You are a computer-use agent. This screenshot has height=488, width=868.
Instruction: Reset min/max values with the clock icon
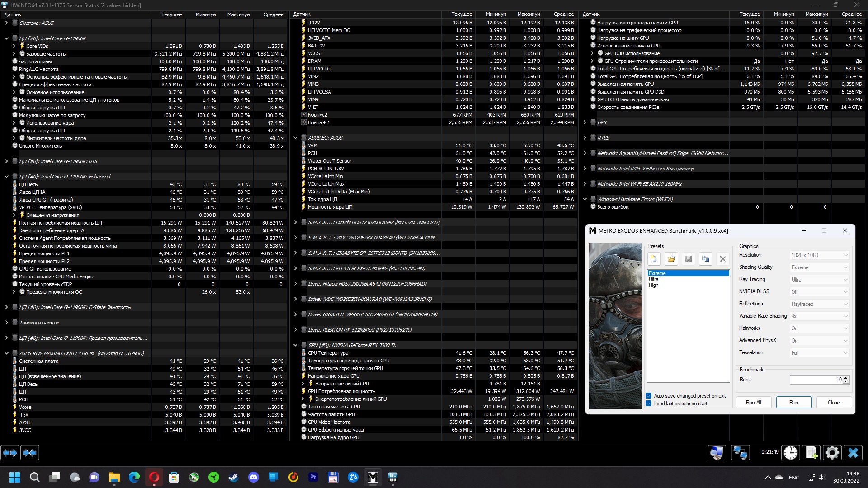click(791, 452)
